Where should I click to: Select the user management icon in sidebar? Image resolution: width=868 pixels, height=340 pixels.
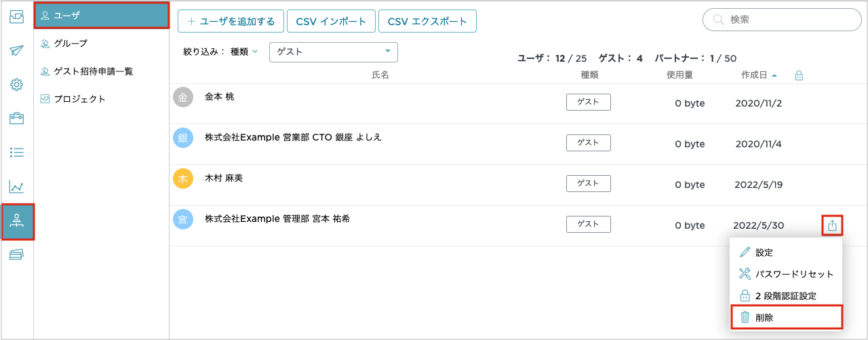pyautogui.click(x=18, y=221)
